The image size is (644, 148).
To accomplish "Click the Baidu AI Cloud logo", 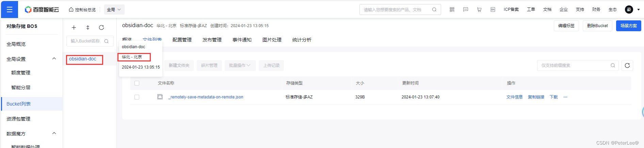I will pyautogui.click(x=42, y=10).
